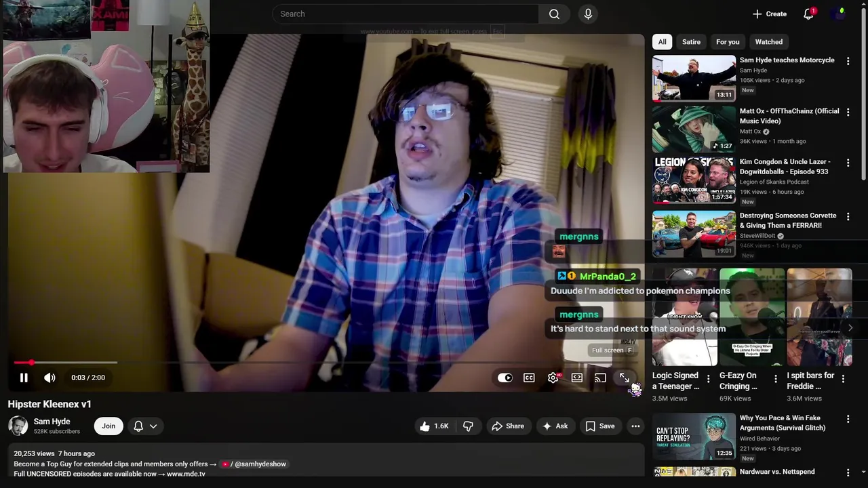Open account avatar menu
This screenshot has height=488, width=868.
pyautogui.click(x=840, y=14)
